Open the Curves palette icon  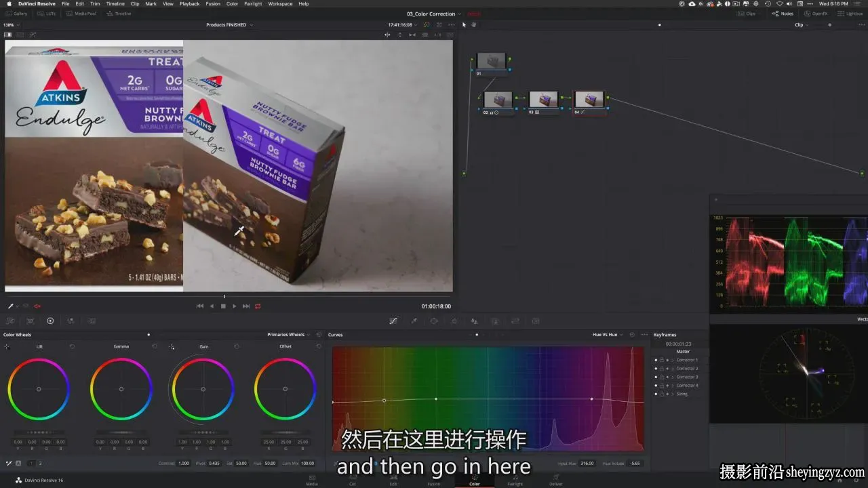pyautogui.click(x=393, y=321)
